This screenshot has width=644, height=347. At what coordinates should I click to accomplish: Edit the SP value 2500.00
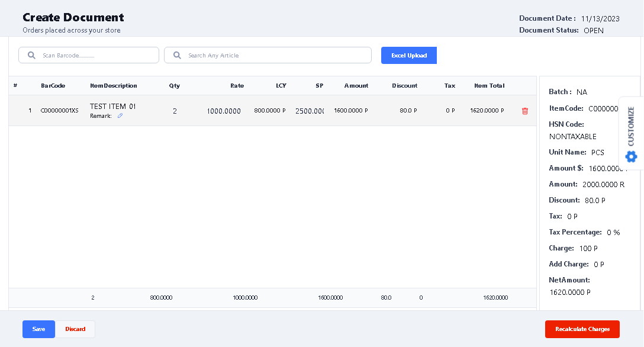point(309,111)
